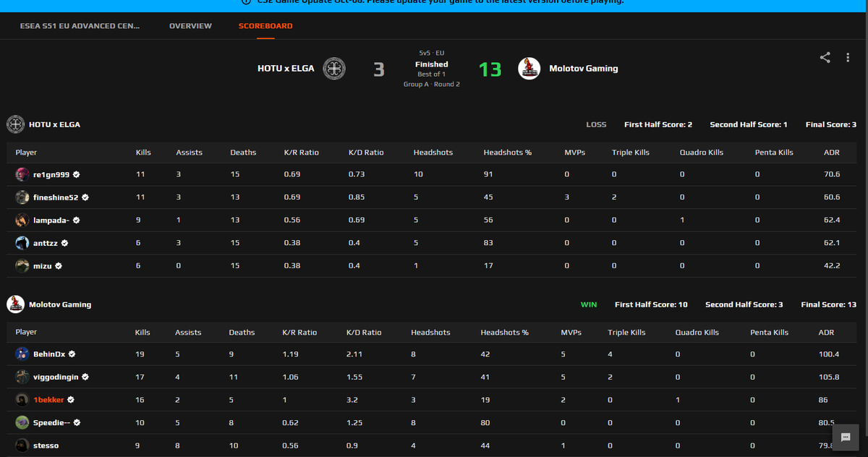Click the share icon
Image resolution: width=868 pixels, height=457 pixels.
[825, 58]
